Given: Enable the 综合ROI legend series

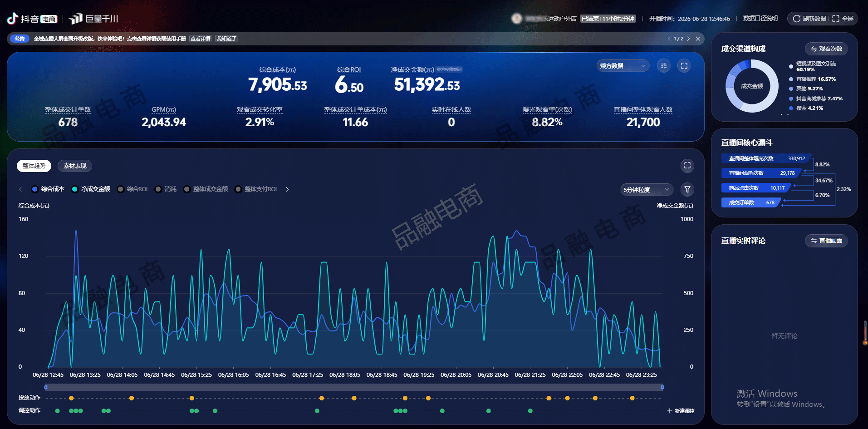Looking at the screenshot, I should pos(132,189).
